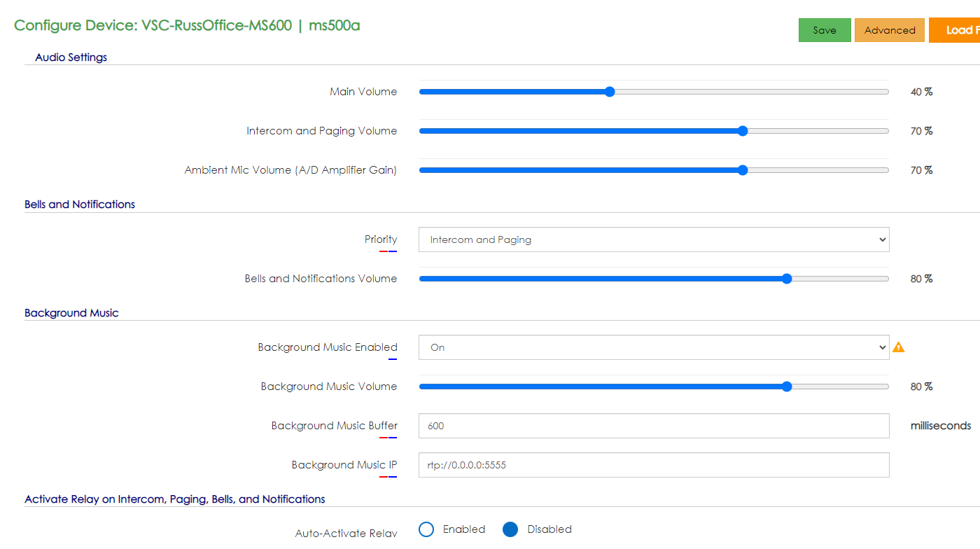
Task: Click the red-blue marker under Priority label
Action: coord(388,251)
